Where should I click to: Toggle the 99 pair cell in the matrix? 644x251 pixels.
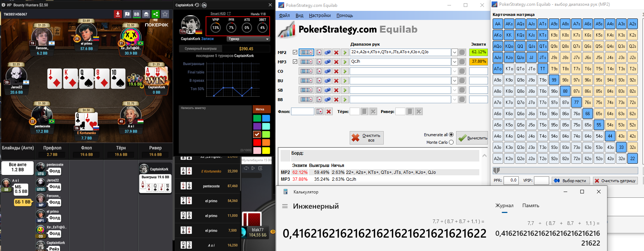point(554,80)
